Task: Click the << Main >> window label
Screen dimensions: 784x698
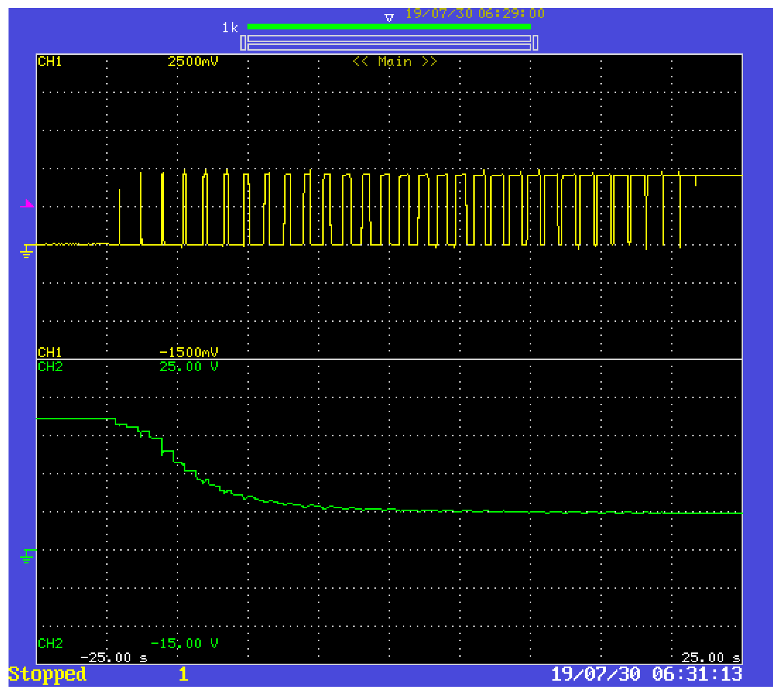Action: tap(395, 62)
